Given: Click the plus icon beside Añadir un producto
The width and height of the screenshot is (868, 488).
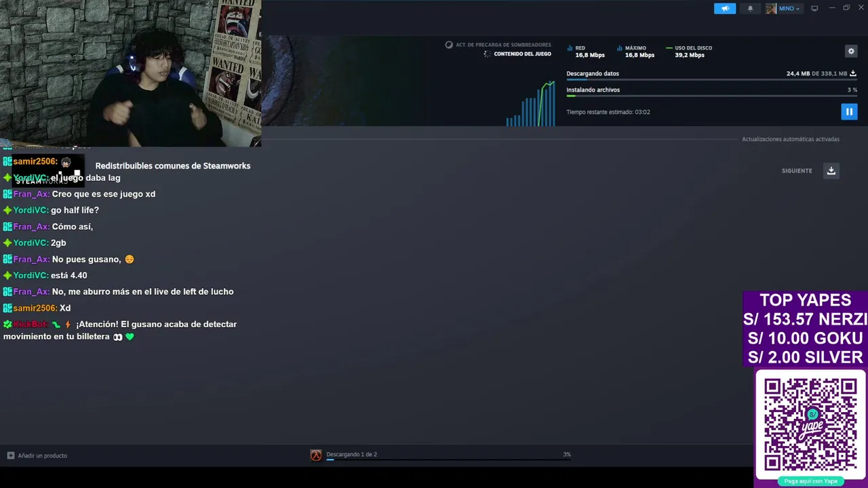Looking at the screenshot, I should (x=10, y=455).
